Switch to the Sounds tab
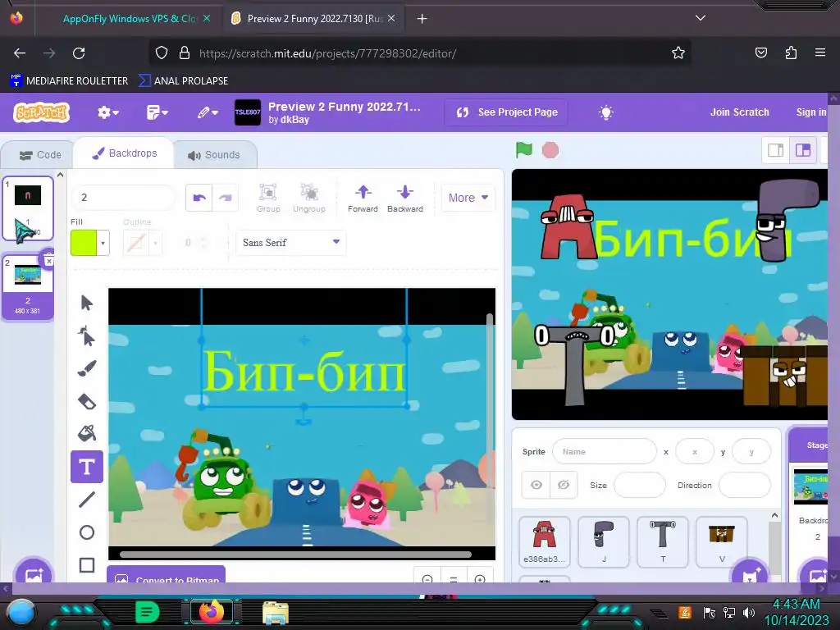Screen dimensions: 840x630 point(214,155)
